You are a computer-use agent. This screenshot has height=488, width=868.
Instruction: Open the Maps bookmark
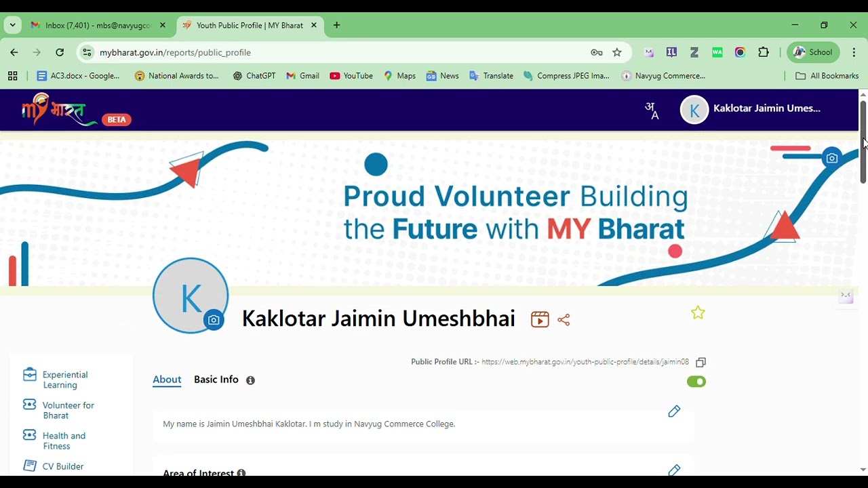(x=399, y=76)
